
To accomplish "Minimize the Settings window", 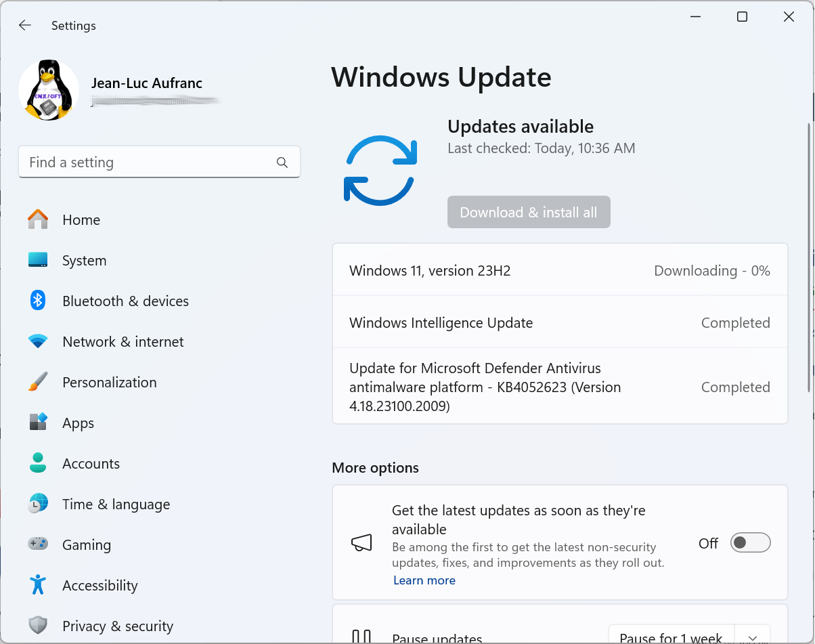I will pos(695,17).
